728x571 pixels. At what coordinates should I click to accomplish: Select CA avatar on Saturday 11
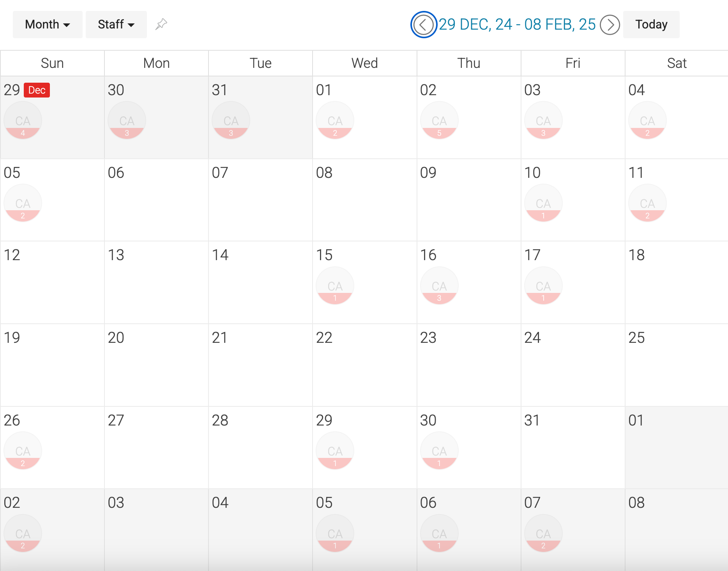647,203
